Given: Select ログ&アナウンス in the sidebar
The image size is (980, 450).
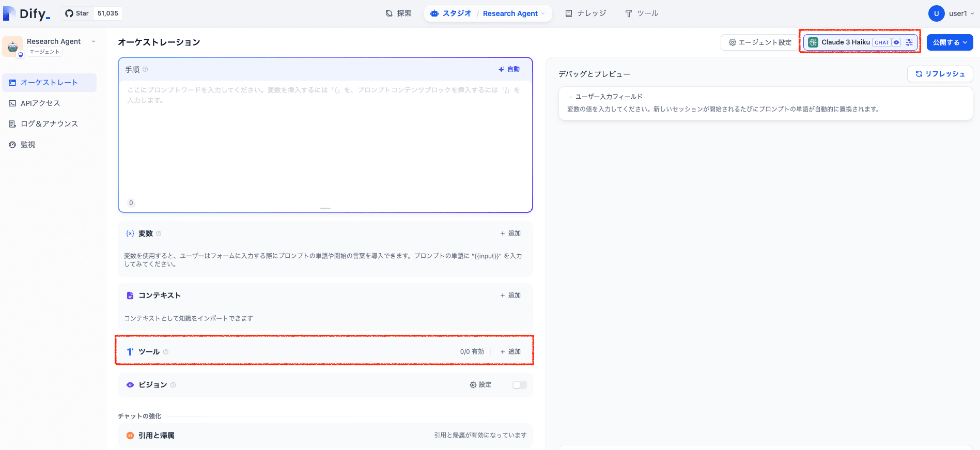Looking at the screenshot, I should [49, 124].
